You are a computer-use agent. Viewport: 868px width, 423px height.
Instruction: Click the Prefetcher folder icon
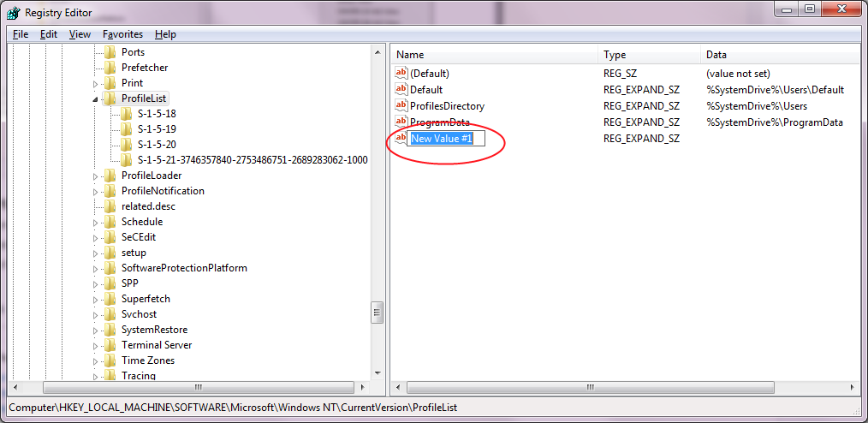pyautogui.click(x=110, y=68)
